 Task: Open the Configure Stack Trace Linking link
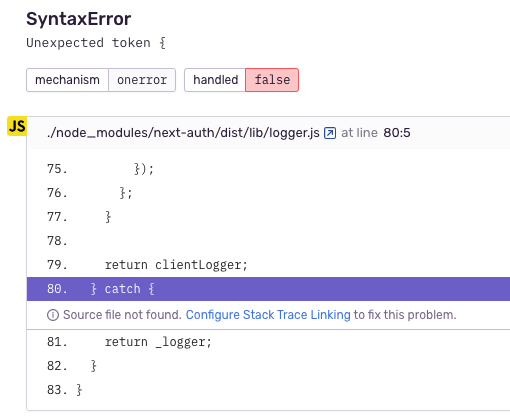point(268,315)
